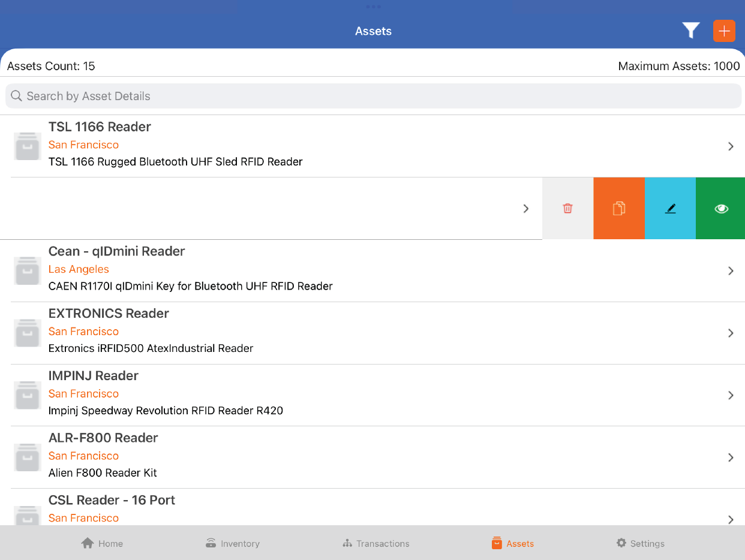The height and width of the screenshot is (560, 745).
Task: Focus the Search by Asset Details field
Action: [x=373, y=96]
